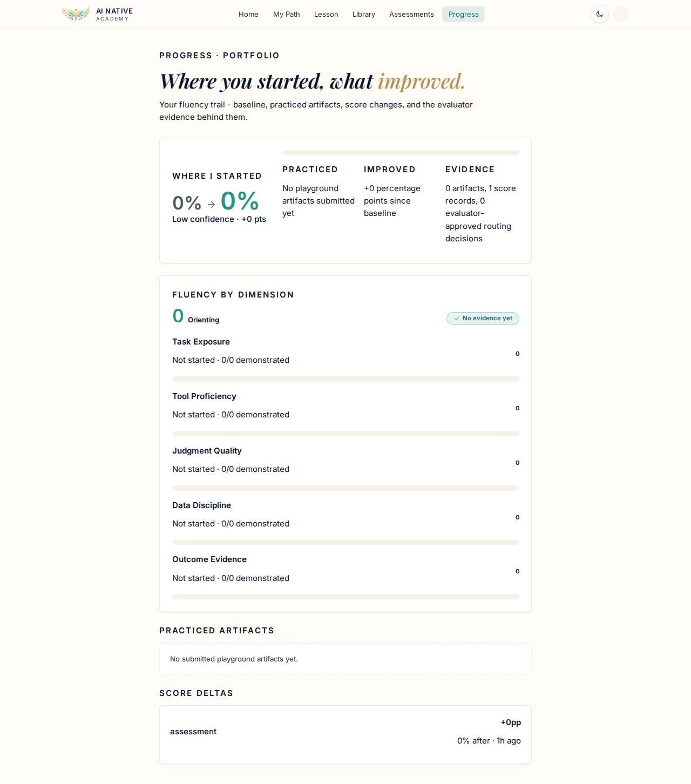Viewport: 691px width, 784px height.
Task: Select the Lesson nav link
Action: [326, 14]
